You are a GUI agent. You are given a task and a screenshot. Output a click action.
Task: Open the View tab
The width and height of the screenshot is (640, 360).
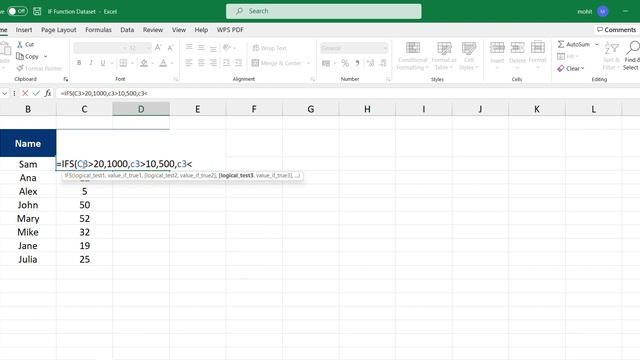click(x=179, y=30)
